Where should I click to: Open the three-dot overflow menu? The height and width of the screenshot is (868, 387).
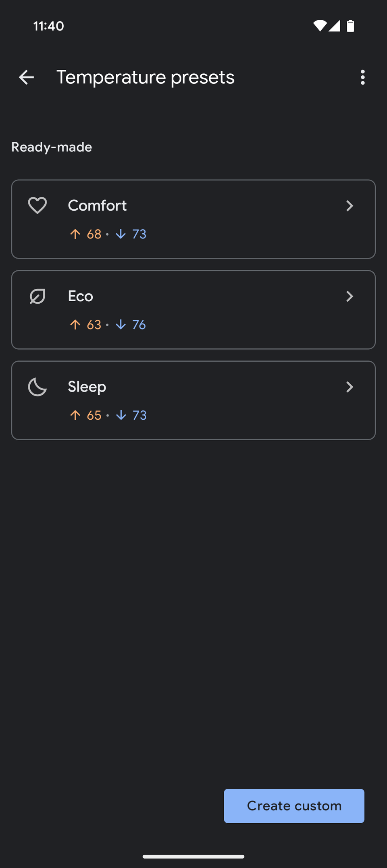pos(363,77)
